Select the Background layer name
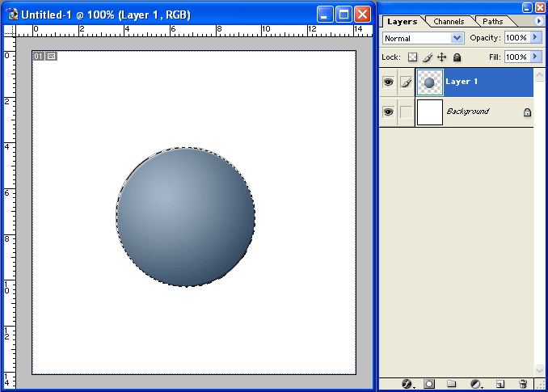 468,112
